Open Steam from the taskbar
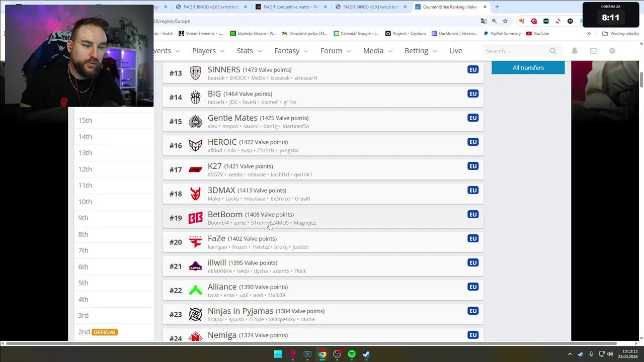Screen dimensions: 644x362 pyautogui.click(x=366, y=354)
